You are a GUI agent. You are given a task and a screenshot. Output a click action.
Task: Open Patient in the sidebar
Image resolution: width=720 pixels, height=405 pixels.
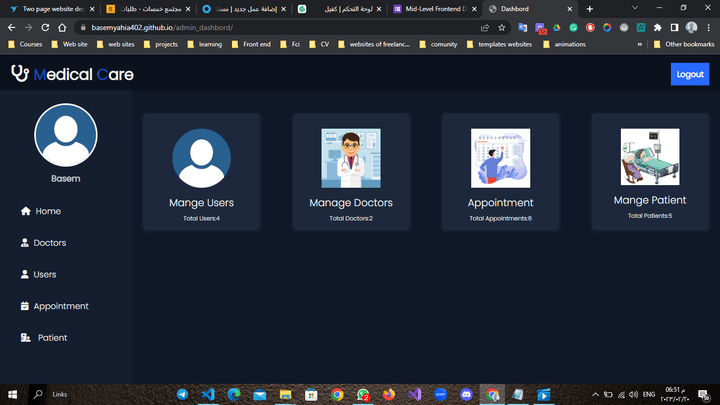[44, 338]
